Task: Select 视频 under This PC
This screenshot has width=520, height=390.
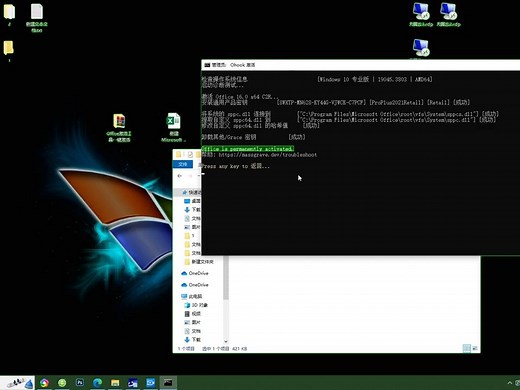Action: 193,314
